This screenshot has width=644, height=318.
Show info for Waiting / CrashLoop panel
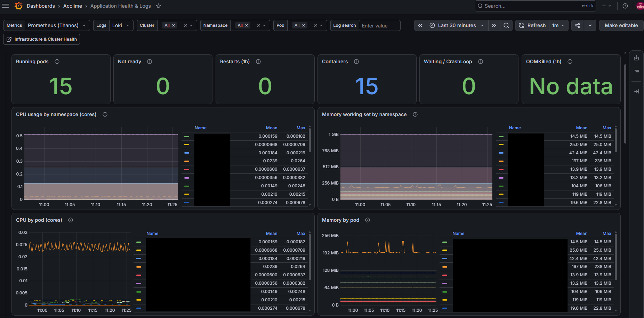481,62
